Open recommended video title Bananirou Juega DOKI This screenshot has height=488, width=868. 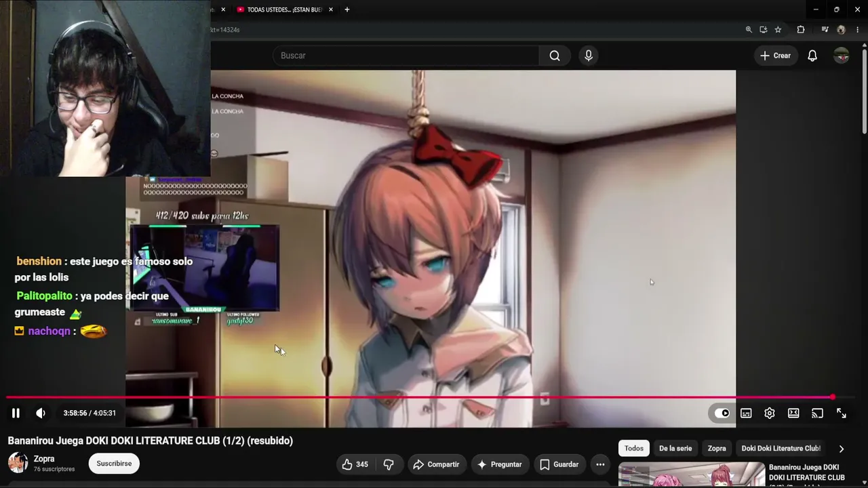[806, 472]
